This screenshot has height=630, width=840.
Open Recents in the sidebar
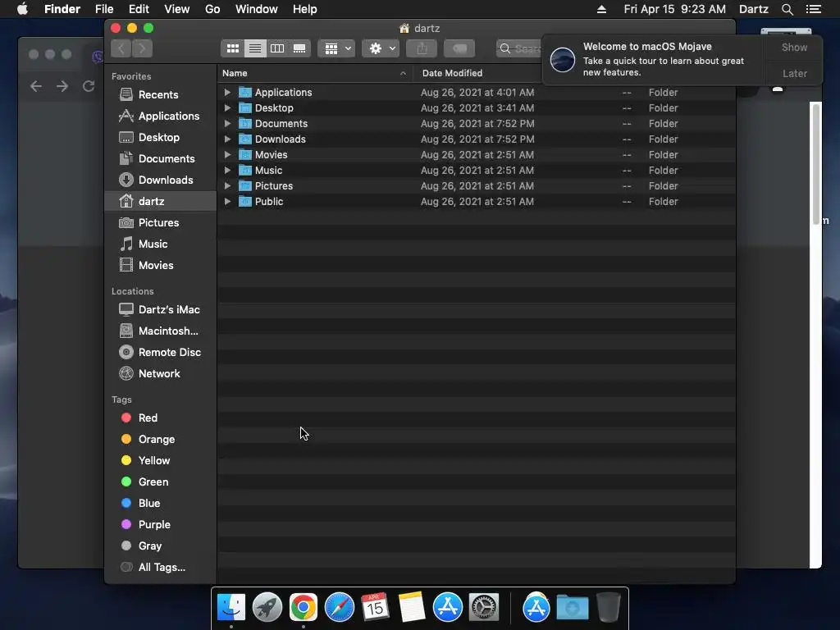(158, 95)
